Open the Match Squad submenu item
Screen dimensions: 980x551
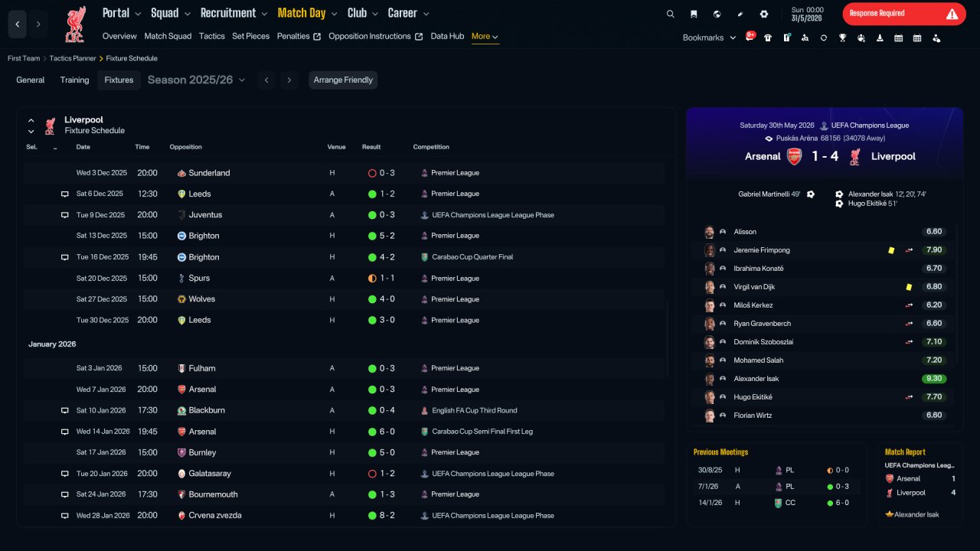click(168, 36)
